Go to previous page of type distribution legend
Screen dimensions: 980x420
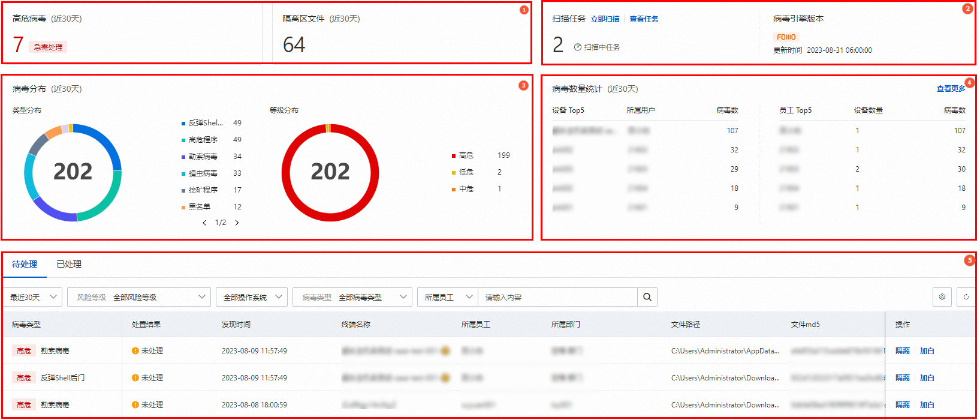[x=204, y=223]
